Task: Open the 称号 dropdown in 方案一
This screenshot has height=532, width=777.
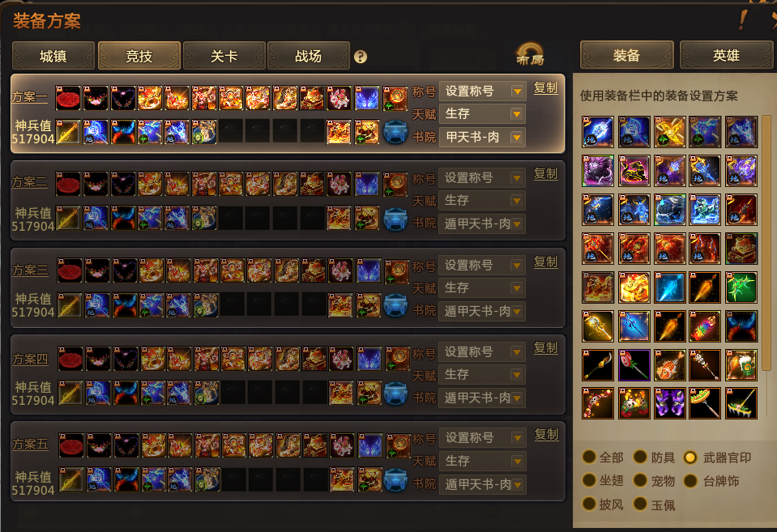Action: (481, 92)
